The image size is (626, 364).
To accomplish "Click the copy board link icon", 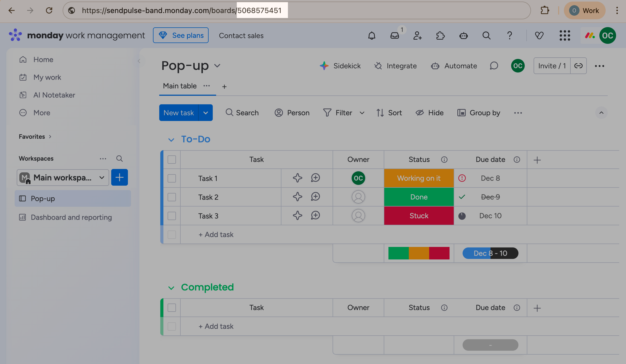I will (x=578, y=66).
